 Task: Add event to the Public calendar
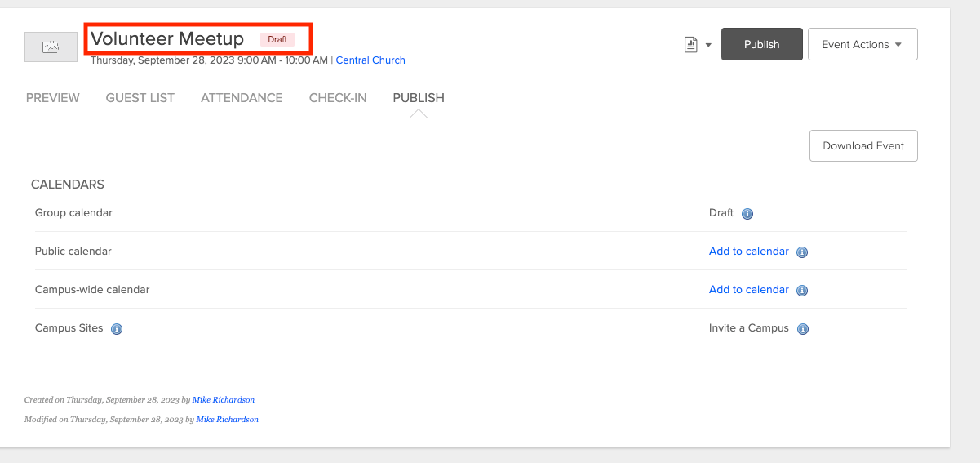coord(749,252)
